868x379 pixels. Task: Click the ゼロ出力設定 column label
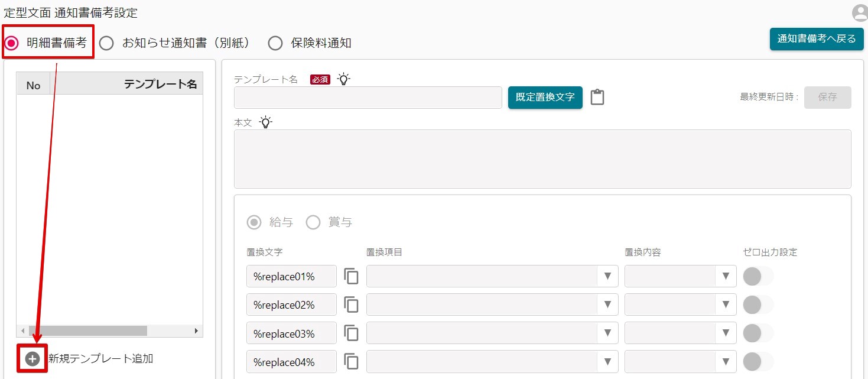(x=770, y=252)
